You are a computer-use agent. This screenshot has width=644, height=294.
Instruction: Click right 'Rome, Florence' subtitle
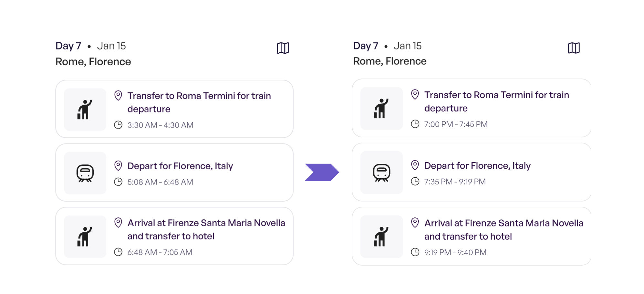point(390,61)
